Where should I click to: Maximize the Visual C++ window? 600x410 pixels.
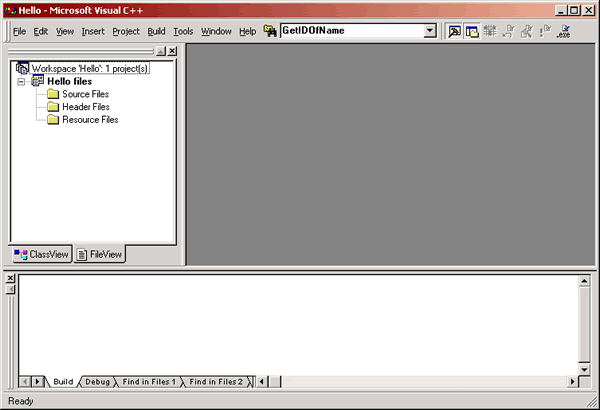[x=574, y=10]
